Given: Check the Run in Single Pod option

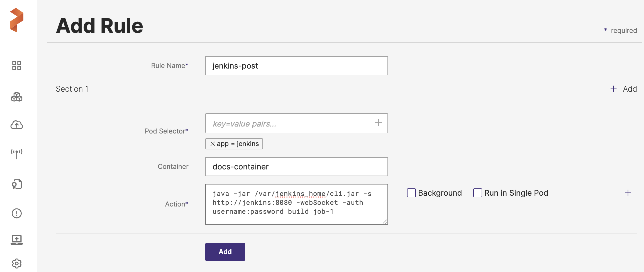Looking at the screenshot, I should coord(478,193).
